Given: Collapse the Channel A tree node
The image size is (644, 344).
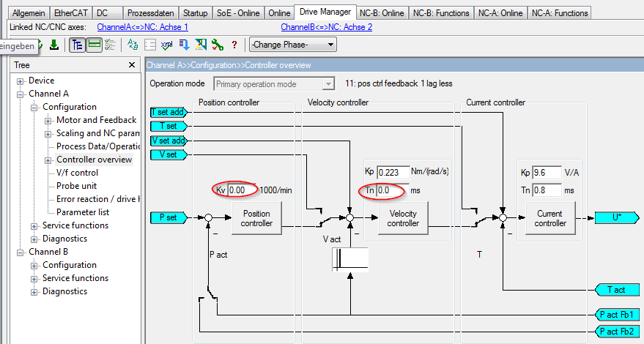Looking at the screenshot, I should [x=20, y=94].
